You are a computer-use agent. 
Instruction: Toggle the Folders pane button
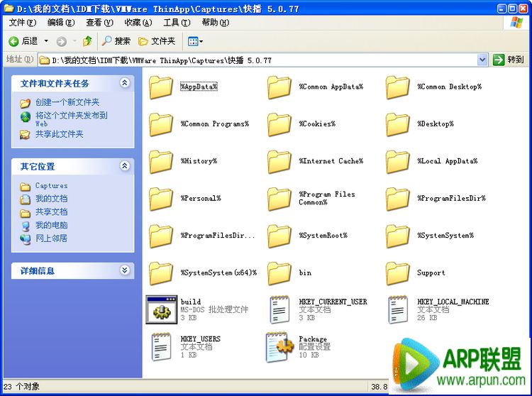(157, 41)
